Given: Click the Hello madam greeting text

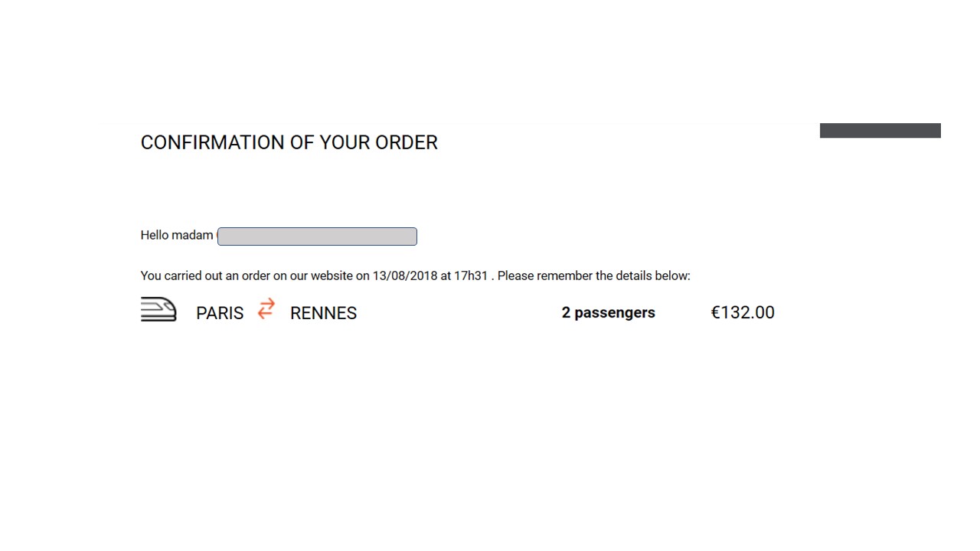Looking at the screenshot, I should tap(177, 235).
